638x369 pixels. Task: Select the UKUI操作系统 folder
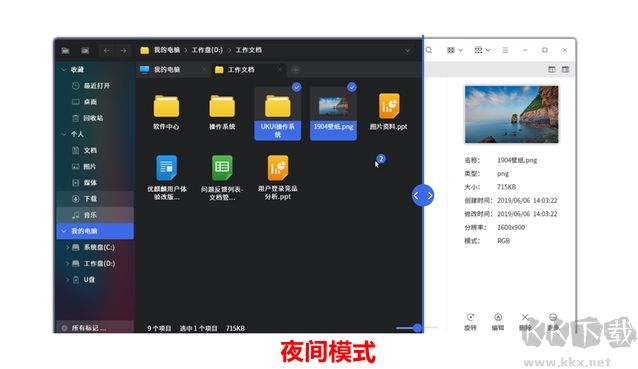pos(278,114)
